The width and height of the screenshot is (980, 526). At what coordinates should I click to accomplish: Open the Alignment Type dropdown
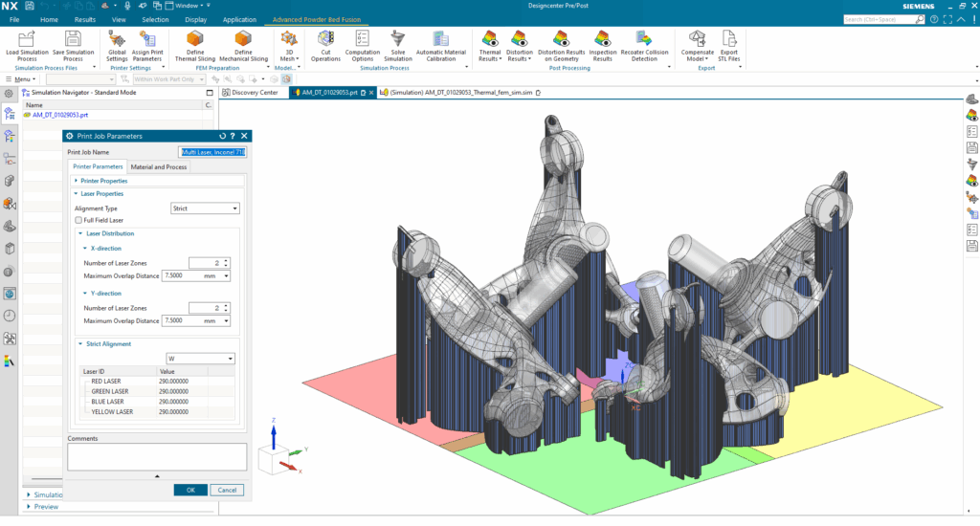(x=205, y=208)
